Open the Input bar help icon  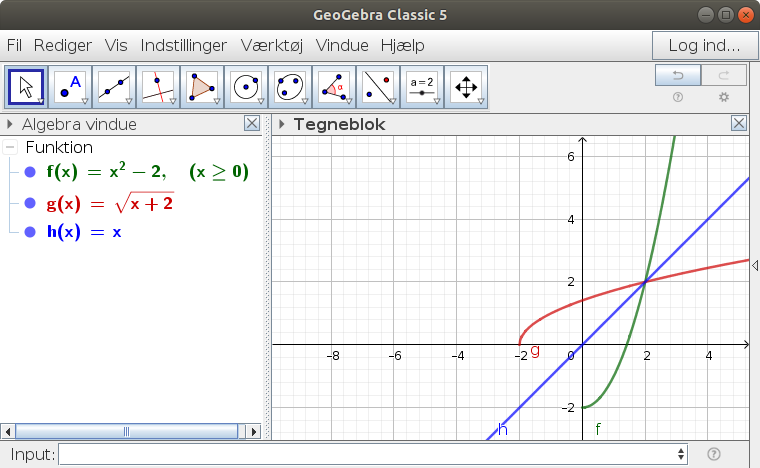[x=713, y=454]
